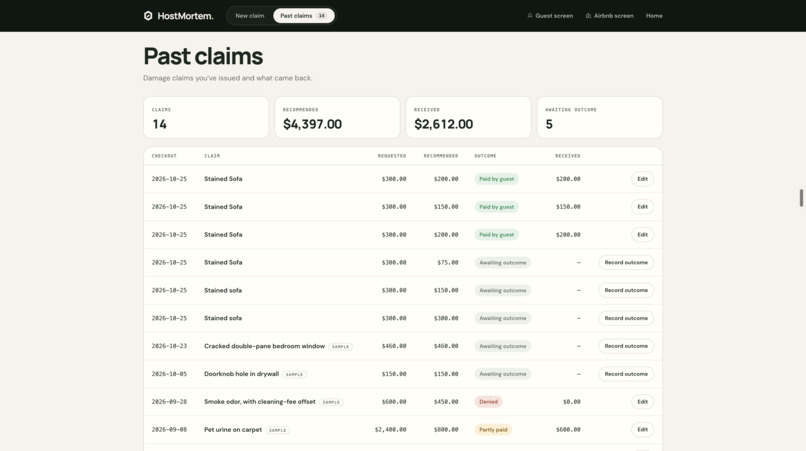The image size is (806, 451).
Task: Click the HostMortem brand name
Action: click(x=185, y=16)
